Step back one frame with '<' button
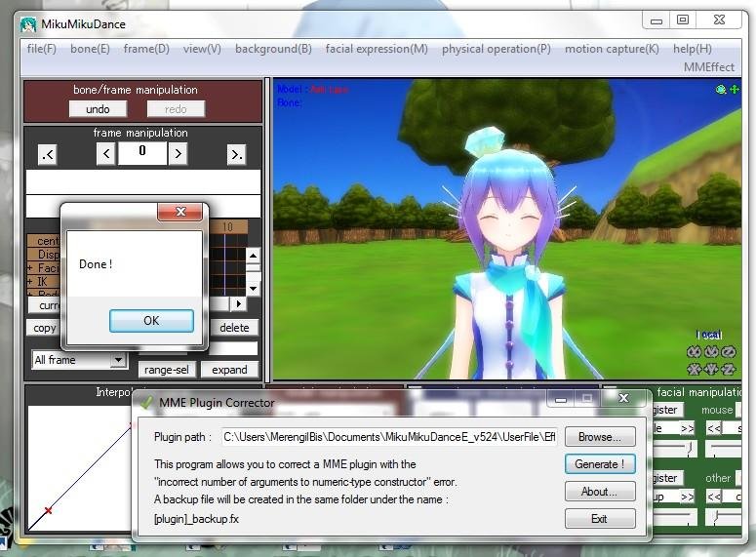 point(106,154)
